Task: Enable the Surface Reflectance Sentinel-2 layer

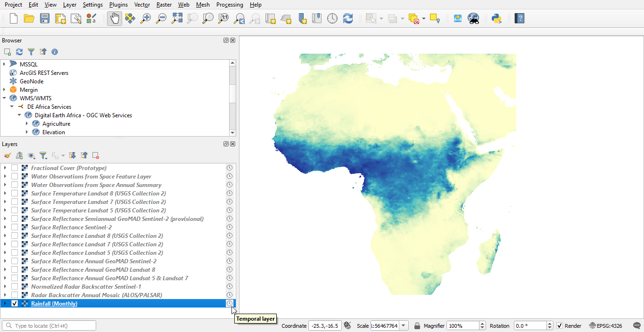Action: [x=14, y=227]
